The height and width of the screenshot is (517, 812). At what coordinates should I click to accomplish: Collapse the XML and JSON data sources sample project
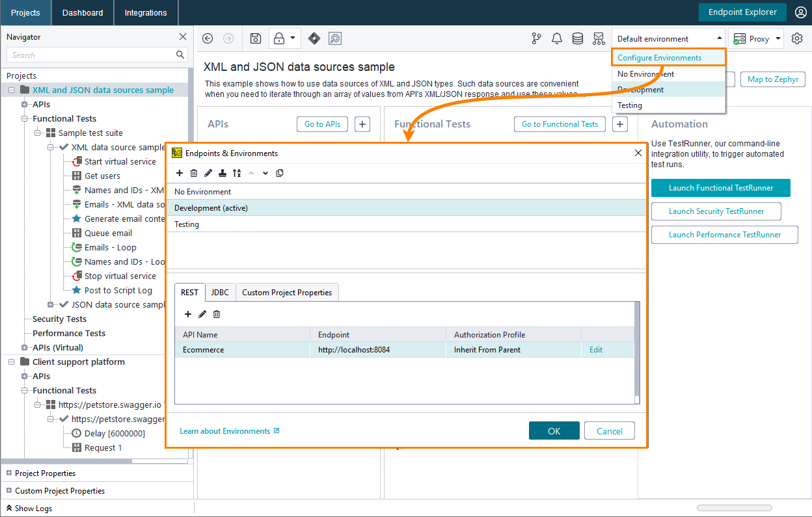click(11, 90)
